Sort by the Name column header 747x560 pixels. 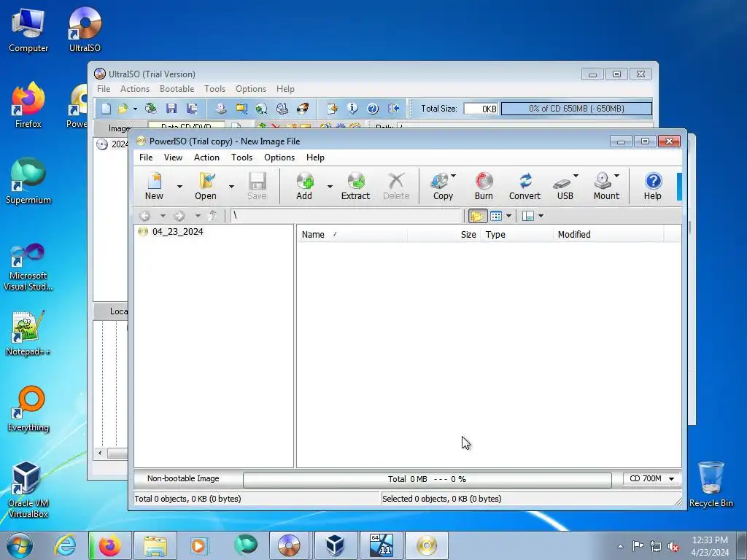coord(352,234)
